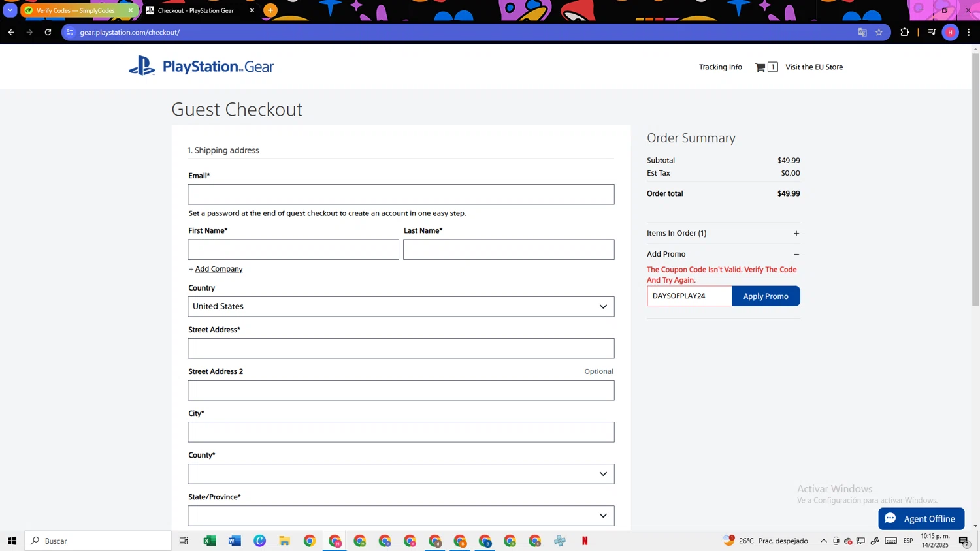980x551 pixels.
Task: Switch to Verify Codes — SimplyCodes tab
Action: coord(75,10)
